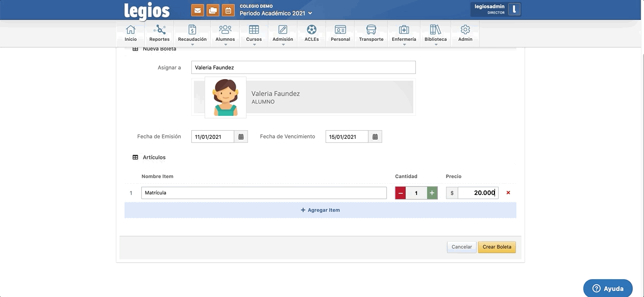The image size is (644, 297).
Task: Expand the Alumnos menu
Action: click(x=225, y=34)
